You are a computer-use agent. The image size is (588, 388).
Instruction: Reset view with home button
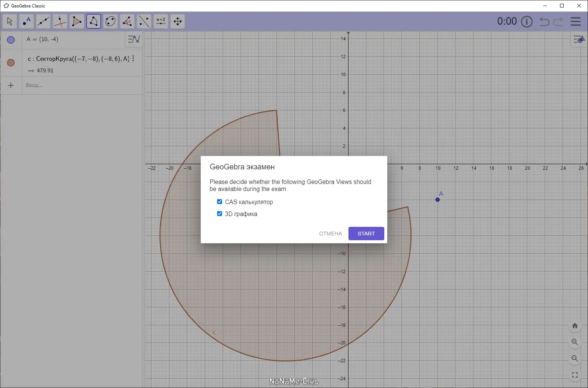pos(575,326)
